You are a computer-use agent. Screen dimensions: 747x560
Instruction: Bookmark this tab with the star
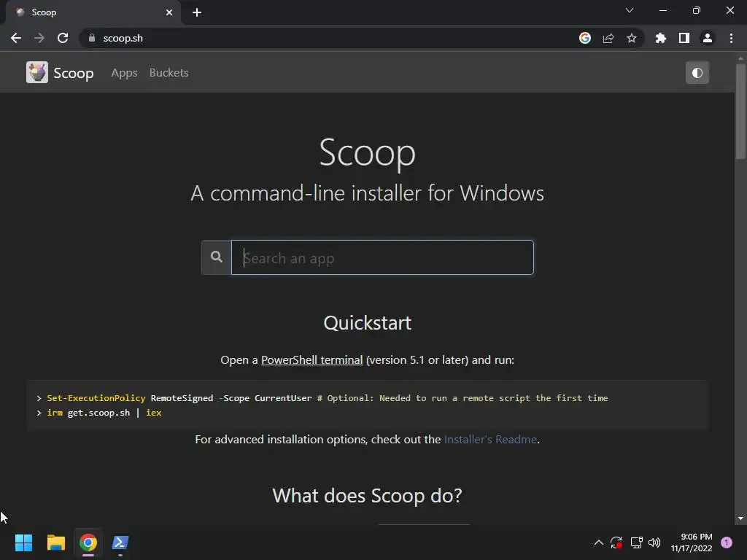click(632, 38)
